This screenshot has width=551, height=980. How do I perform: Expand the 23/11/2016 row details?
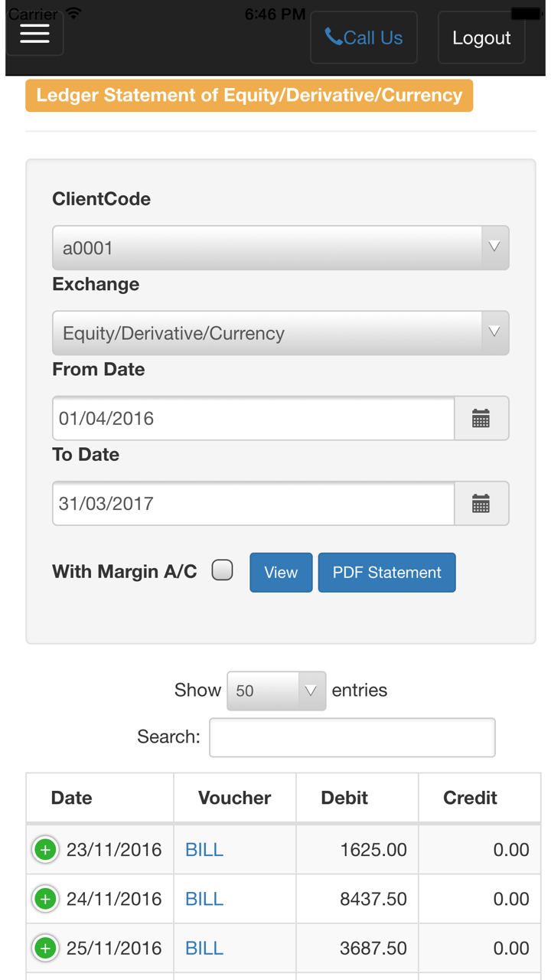(x=45, y=850)
